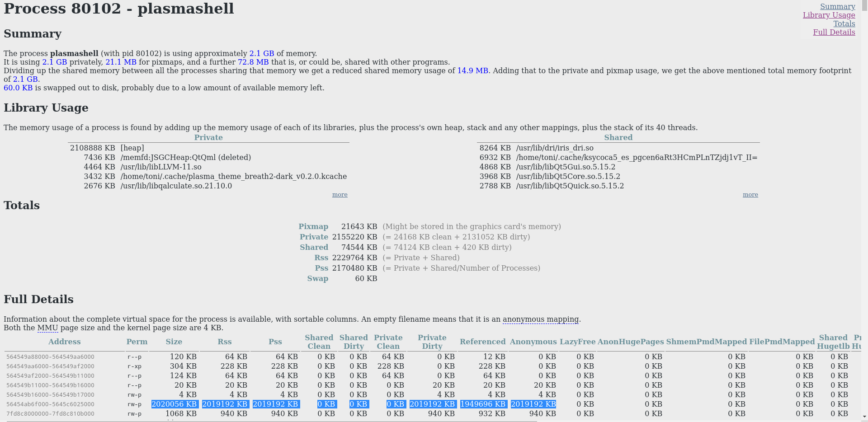The width and height of the screenshot is (868, 422).
Task: Click the Pss total value 2170480 KB
Action: (354, 268)
